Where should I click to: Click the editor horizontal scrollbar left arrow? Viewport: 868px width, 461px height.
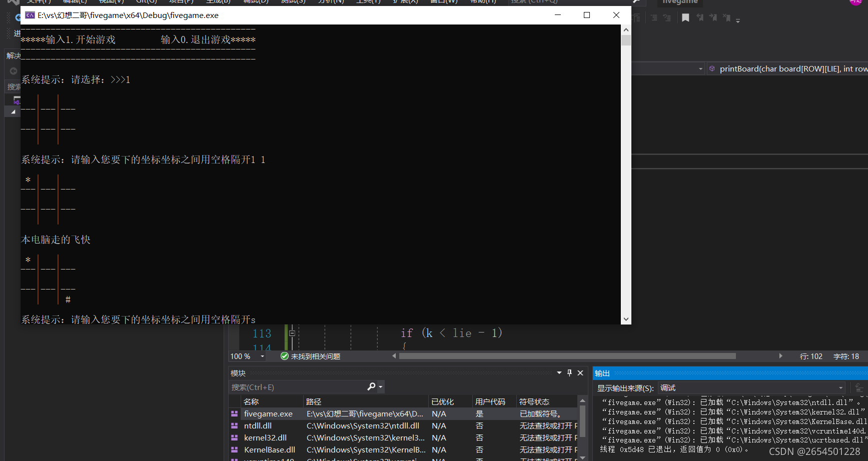394,356
